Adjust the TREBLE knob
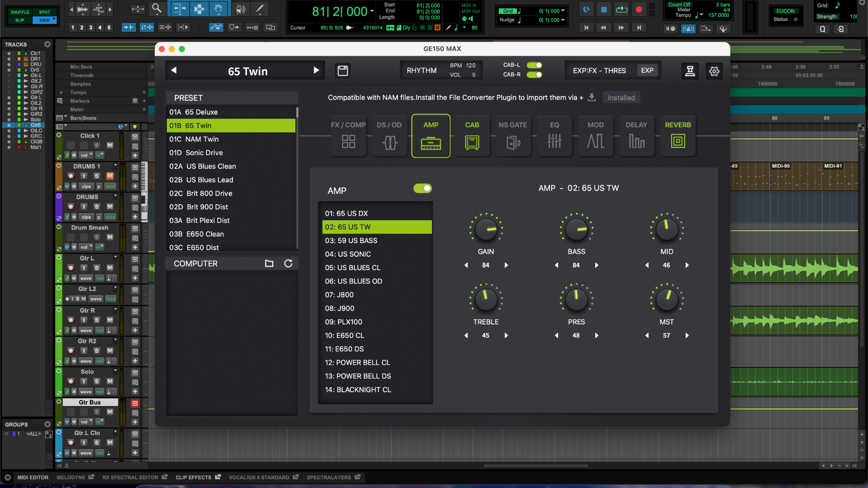This screenshot has width=868, height=488. point(486,300)
